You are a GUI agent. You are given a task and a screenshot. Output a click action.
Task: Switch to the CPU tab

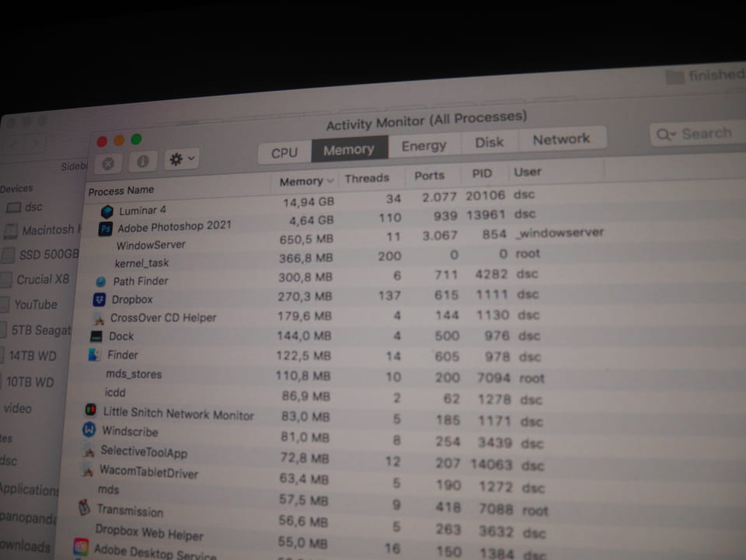pos(284,152)
